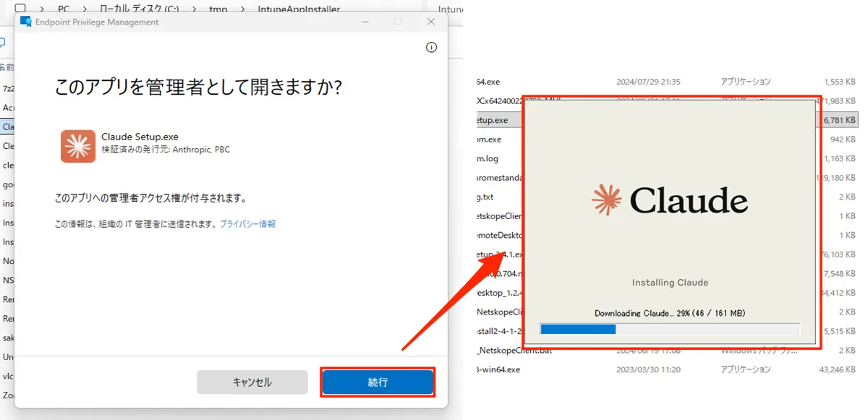Select the om.exe row showing 942 KB
This screenshot has height=420, width=868.
pyautogui.click(x=665, y=139)
